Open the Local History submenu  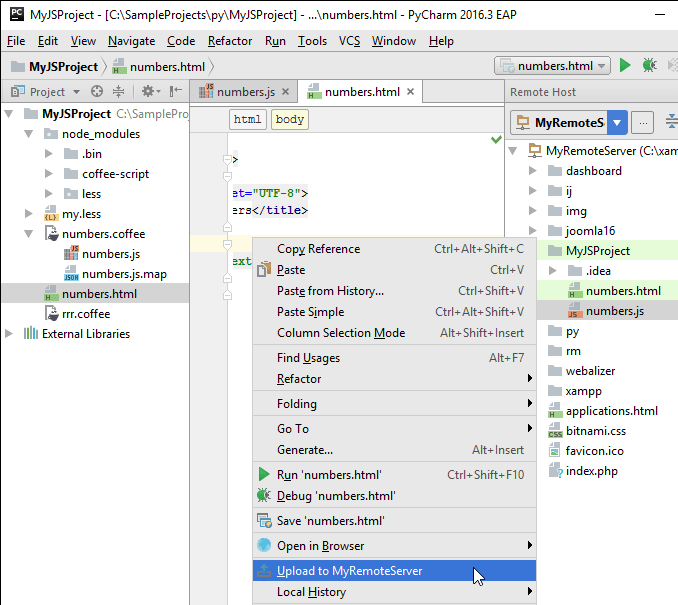point(394,592)
